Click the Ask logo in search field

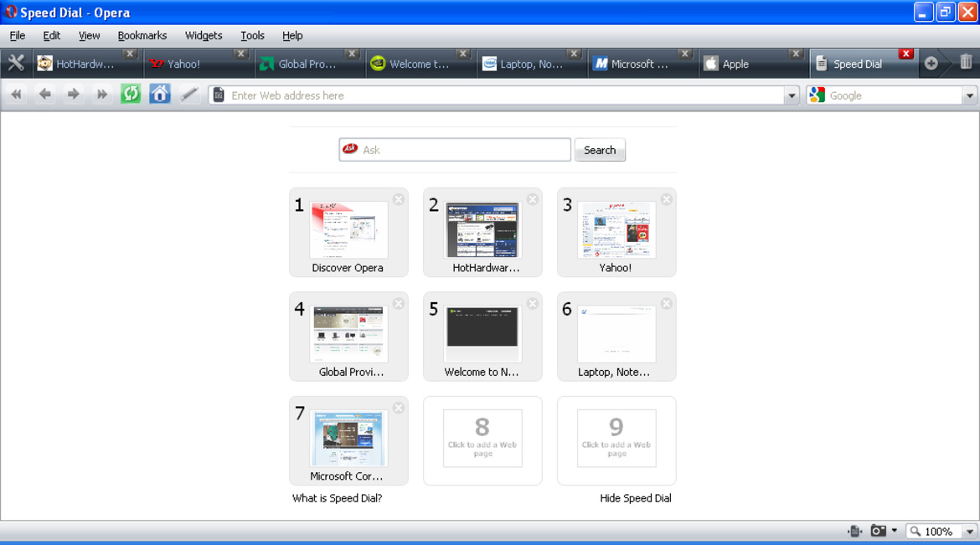tap(350, 149)
